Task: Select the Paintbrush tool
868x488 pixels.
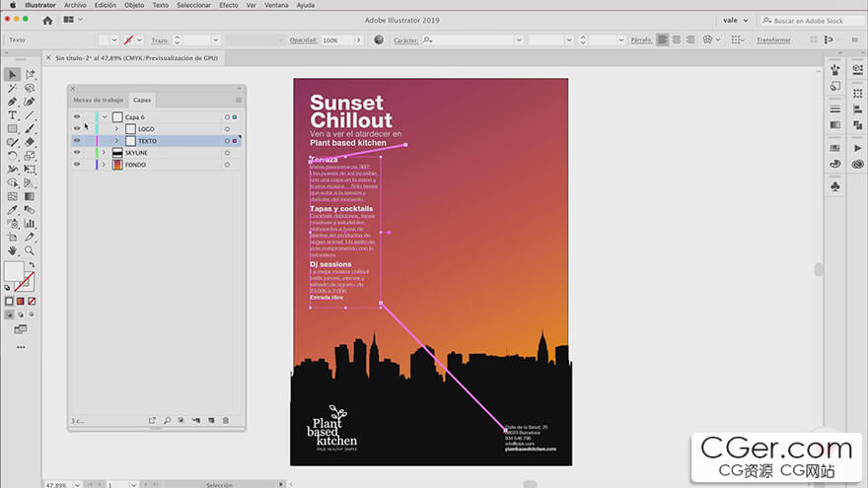Action: (30, 129)
